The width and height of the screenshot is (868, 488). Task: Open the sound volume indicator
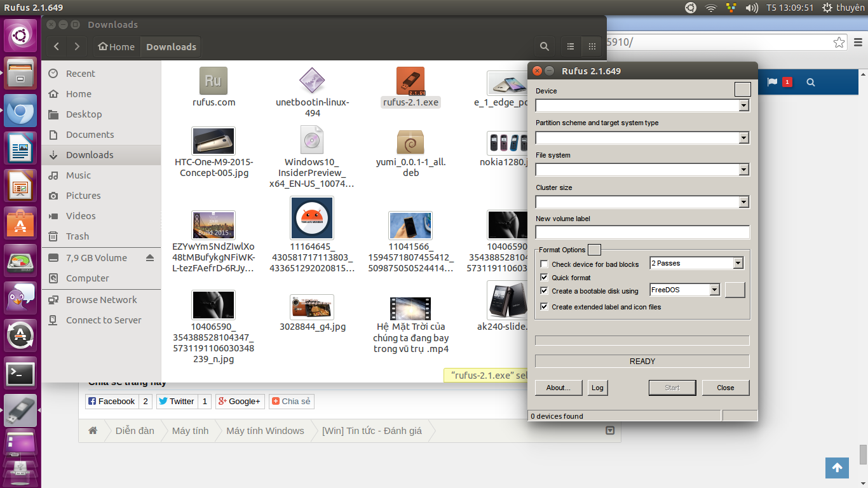coord(752,8)
